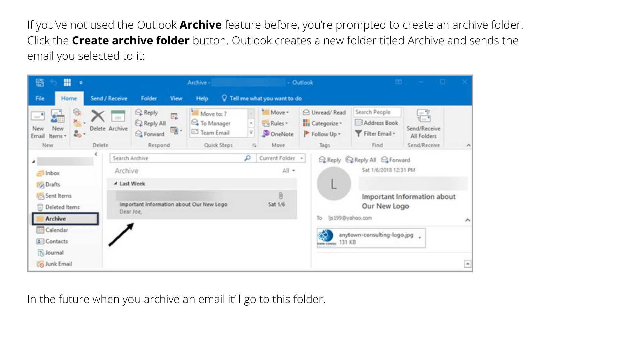This screenshot has width=644, height=362.
Task: Expand the Categorize dropdown
Action: (x=325, y=123)
